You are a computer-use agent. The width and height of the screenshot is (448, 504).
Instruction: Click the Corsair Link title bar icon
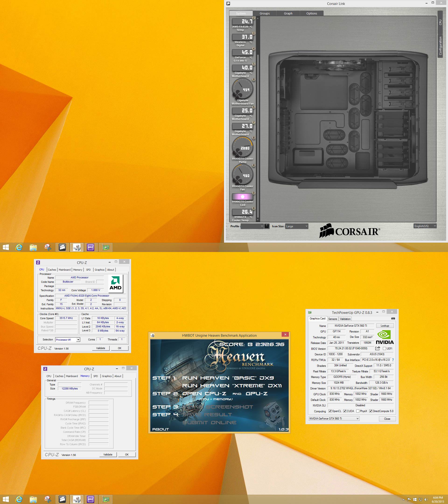[x=228, y=3]
